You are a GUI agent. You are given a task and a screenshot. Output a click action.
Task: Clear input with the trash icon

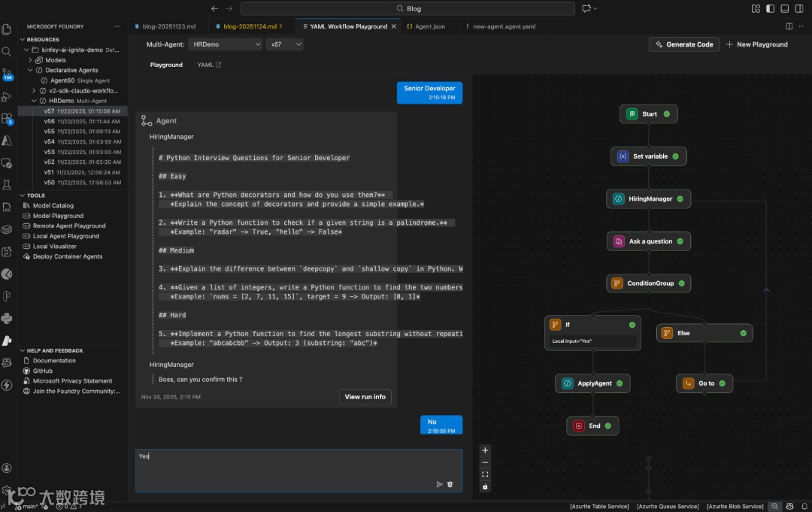pos(450,484)
